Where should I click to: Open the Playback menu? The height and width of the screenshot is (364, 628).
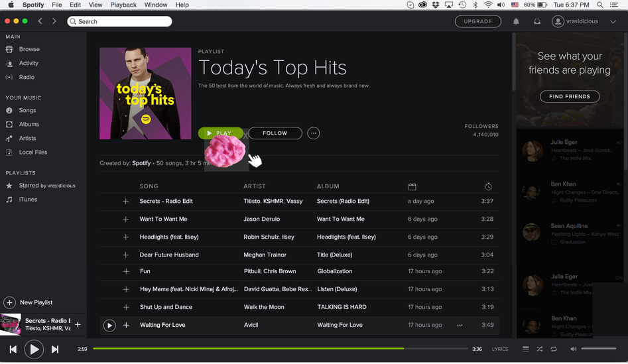[123, 5]
